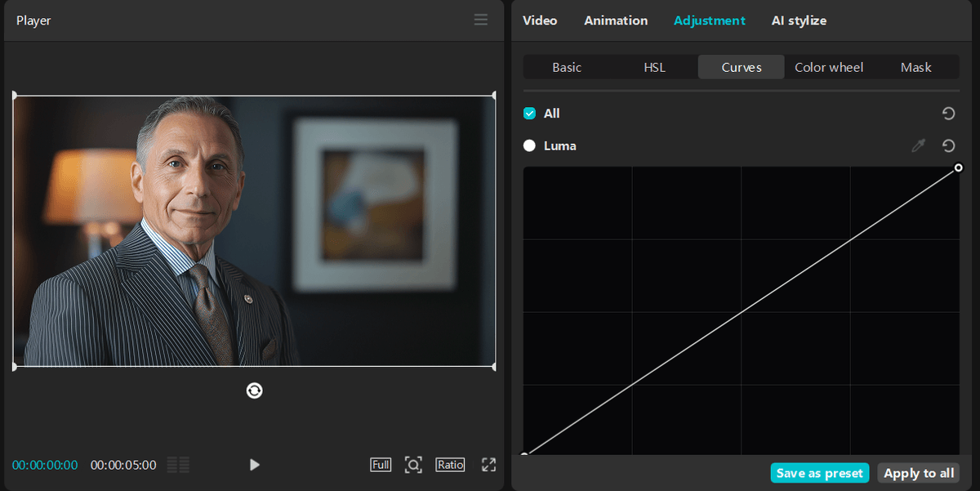Click Apply to all
Screen dimensions: 980x491
click(x=919, y=473)
